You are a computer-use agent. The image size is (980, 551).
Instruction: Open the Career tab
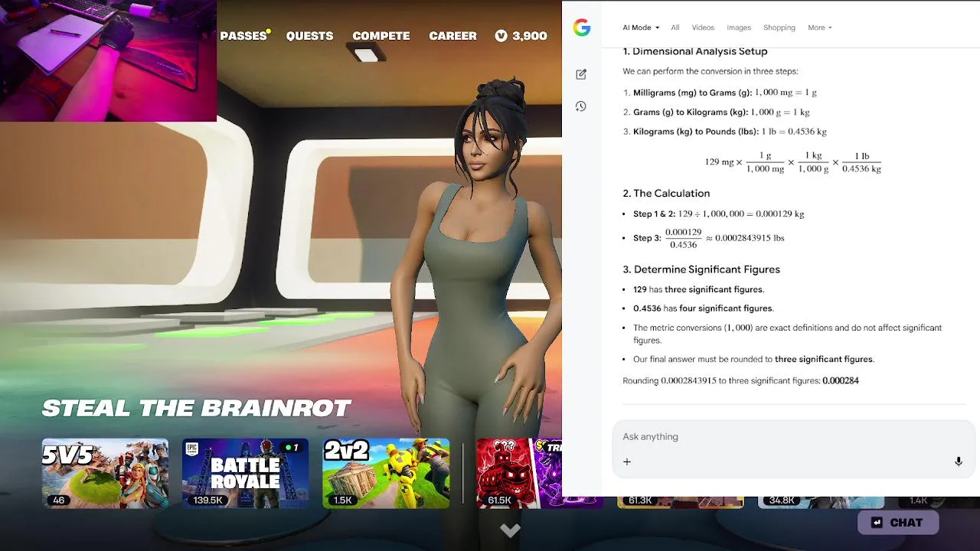452,36
